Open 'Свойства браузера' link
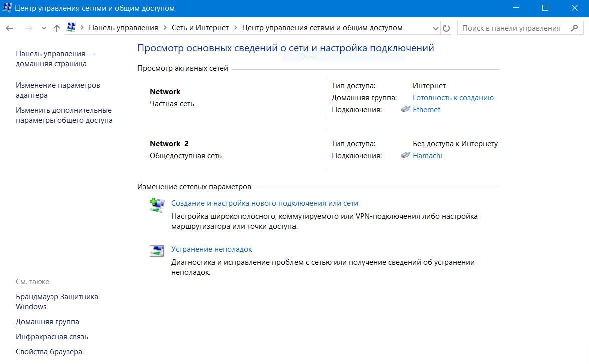589x364 pixels. 49,352
